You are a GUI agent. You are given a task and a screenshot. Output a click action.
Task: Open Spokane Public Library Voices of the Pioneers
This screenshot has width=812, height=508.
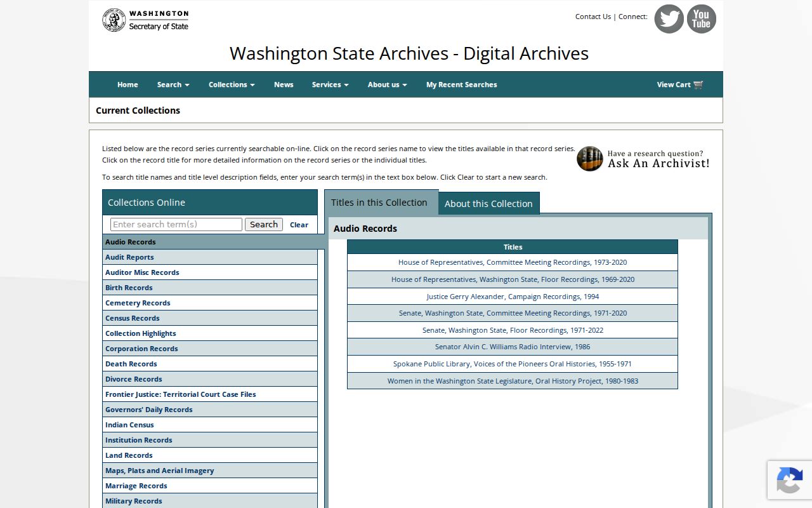[513, 364]
